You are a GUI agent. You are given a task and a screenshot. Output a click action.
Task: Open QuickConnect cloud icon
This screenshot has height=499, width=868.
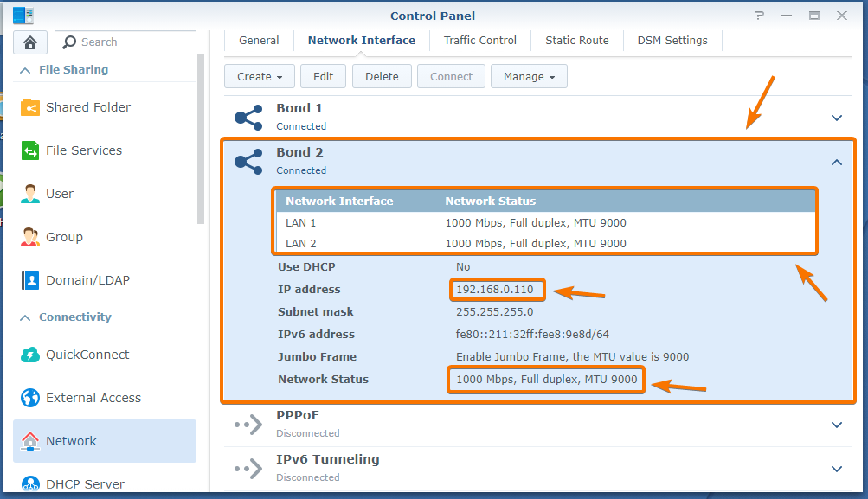pos(30,355)
